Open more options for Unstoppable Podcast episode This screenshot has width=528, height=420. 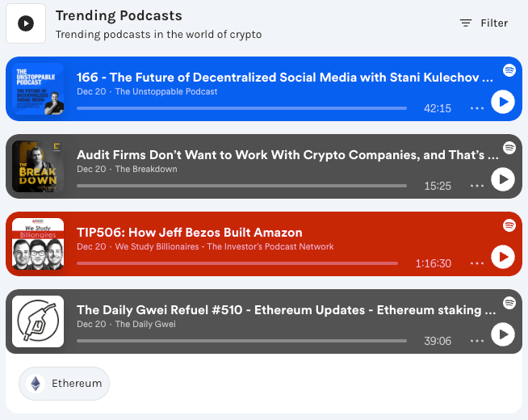477,108
